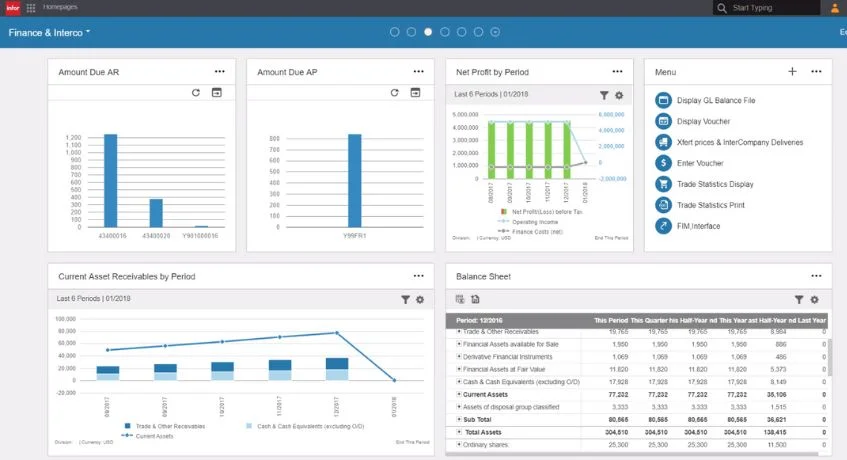Open the user profile icon
This screenshot has width=847, height=460.
tap(835, 8)
